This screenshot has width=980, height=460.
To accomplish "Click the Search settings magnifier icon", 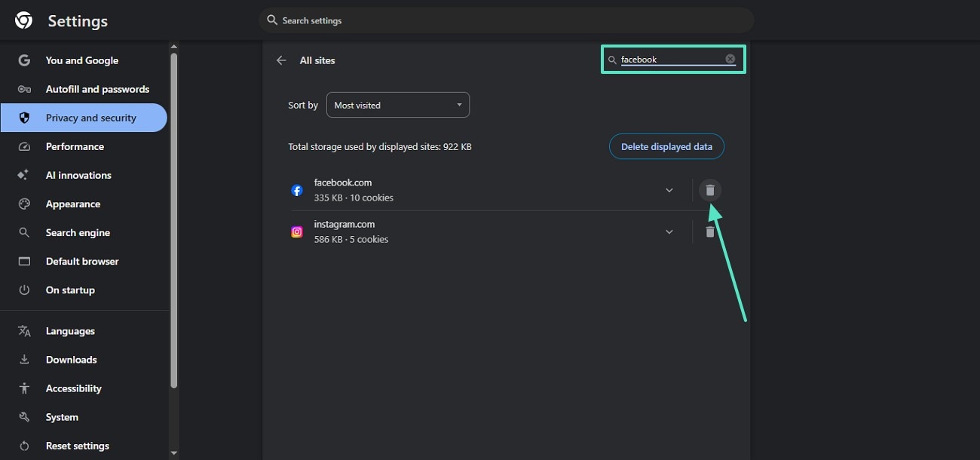I will coord(272,20).
